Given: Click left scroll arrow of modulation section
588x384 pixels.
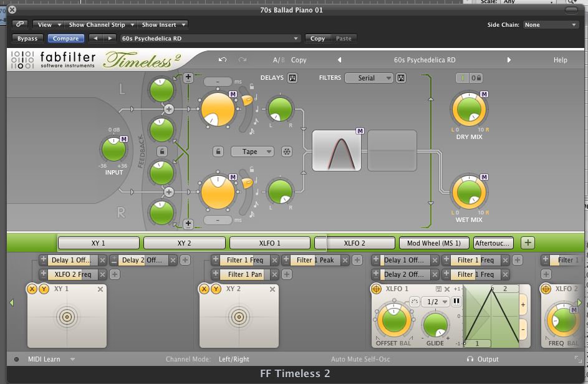Looking at the screenshot, I should [12, 302].
